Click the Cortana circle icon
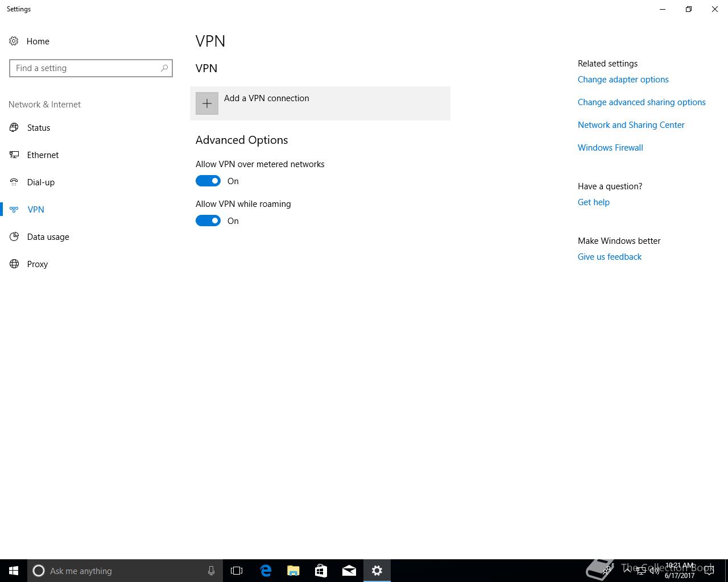The height and width of the screenshot is (582, 728). click(39, 571)
